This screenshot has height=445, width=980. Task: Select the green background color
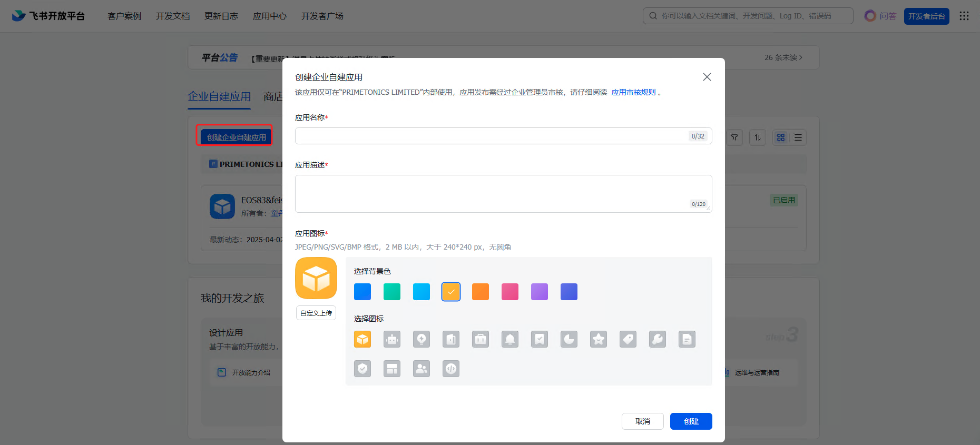tap(392, 292)
